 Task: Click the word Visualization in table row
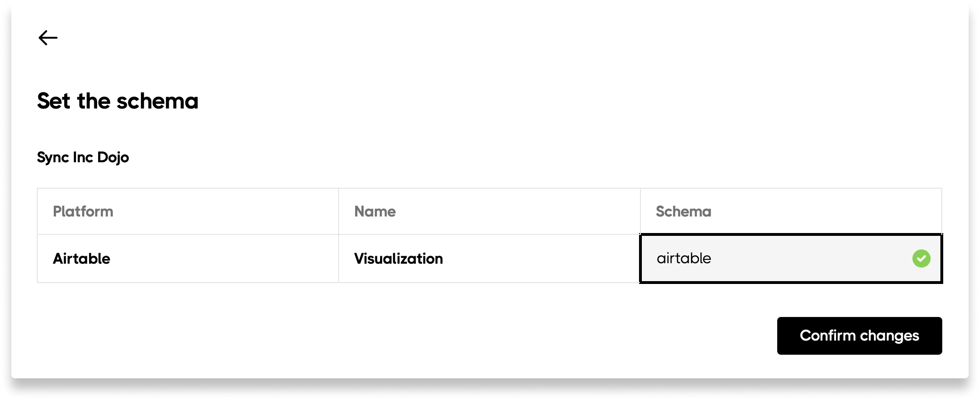[399, 258]
